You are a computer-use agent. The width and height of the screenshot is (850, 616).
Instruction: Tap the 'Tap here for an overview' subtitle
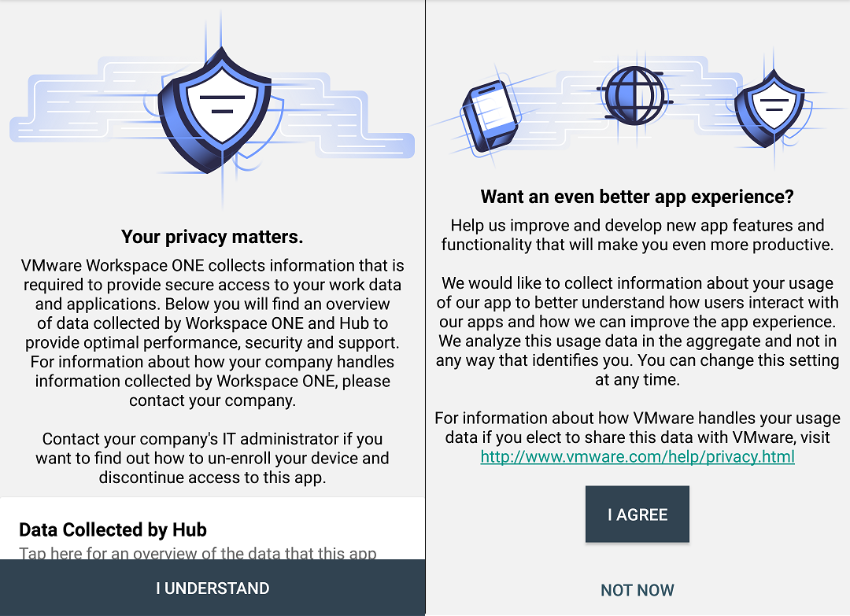click(x=198, y=552)
